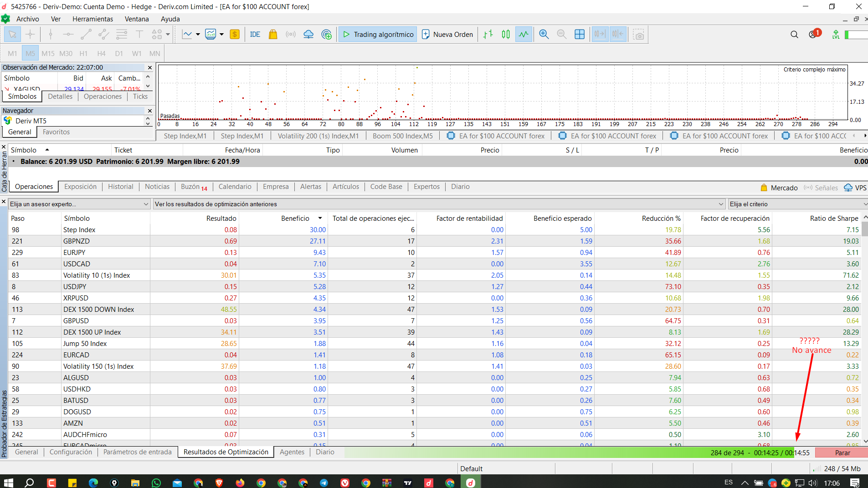Toggle line chart mode

coord(524,35)
